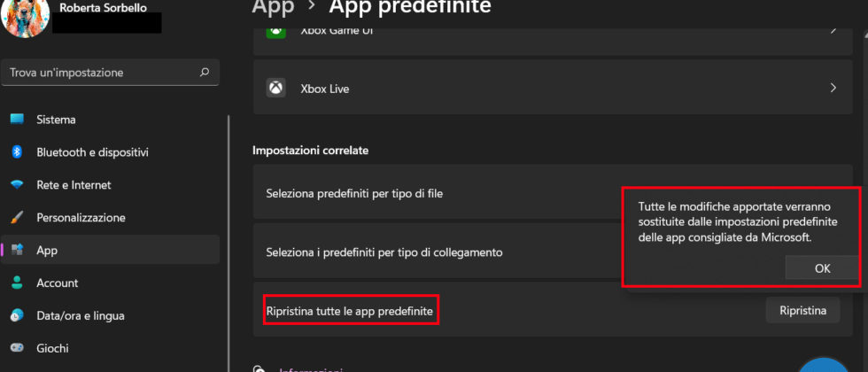Click the Trova un'impostazione search field
This screenshot has width=868, height=372.
(110, 73)
